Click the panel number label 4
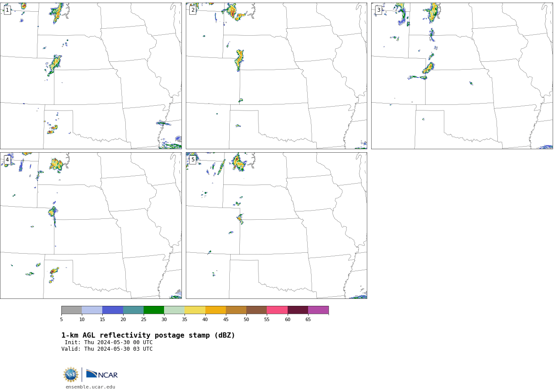The image size is (557, 392). pyautogui.click(x=7, y=160)
